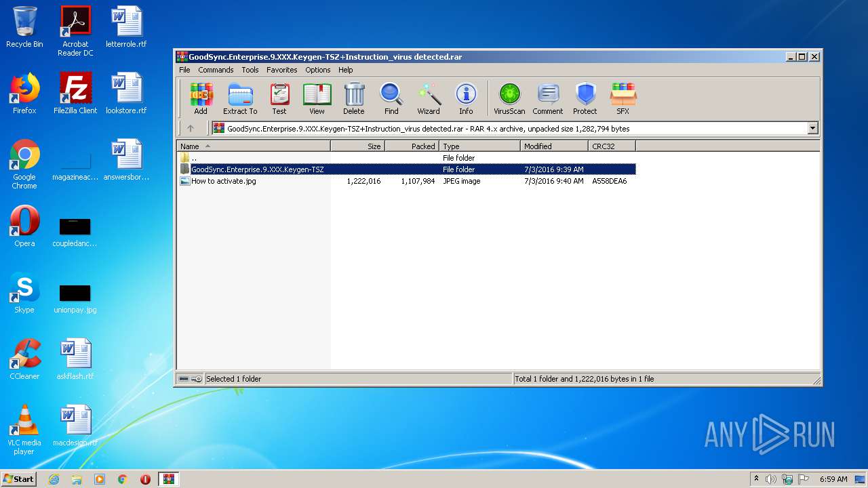The height and width of the screenshot is (488, 868).
Task: Click the WinRAR taskbar button
Action: point(168,479)
